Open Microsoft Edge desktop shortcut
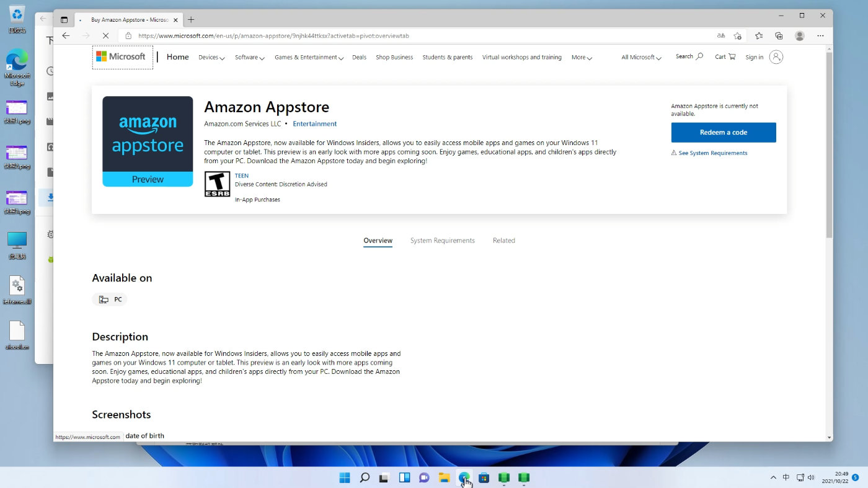This screenshot has width=868, height=488. [17, 67]
